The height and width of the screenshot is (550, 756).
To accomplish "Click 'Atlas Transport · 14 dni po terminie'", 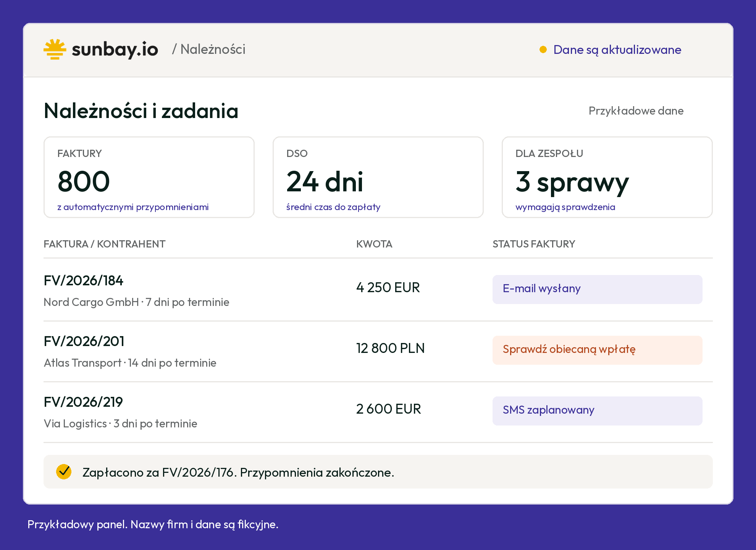I will (x=130, y=363).
